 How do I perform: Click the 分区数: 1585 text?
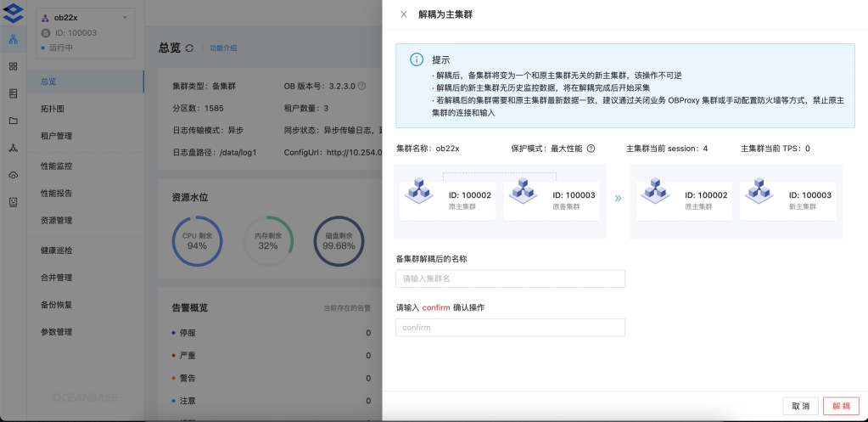pos(198,108)
